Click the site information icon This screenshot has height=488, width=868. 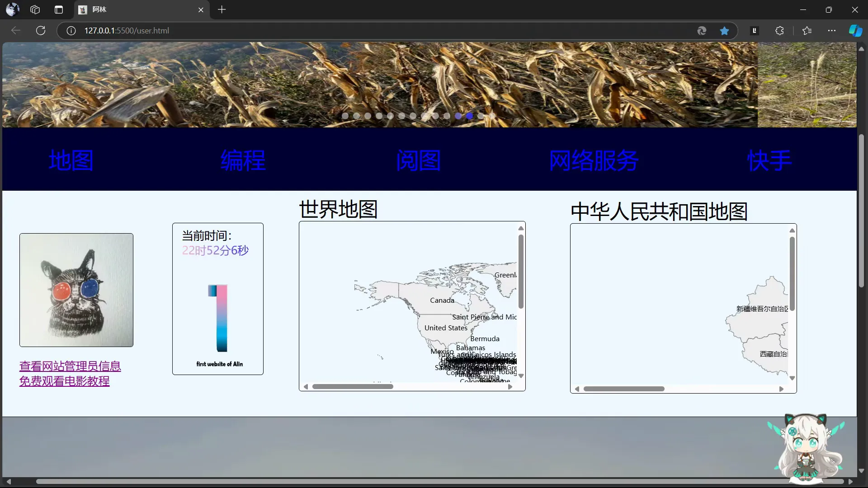(x=71, y=31)
